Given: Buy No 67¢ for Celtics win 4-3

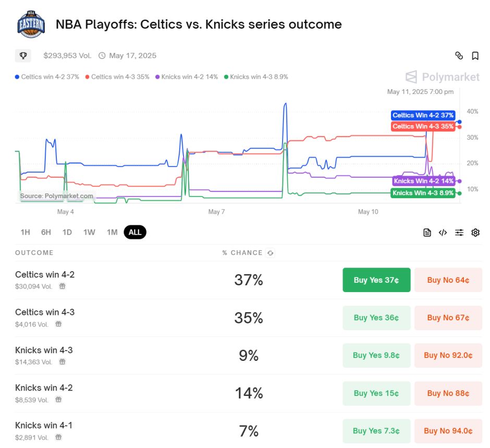Looking at the screenshot, I should [448, 318].
